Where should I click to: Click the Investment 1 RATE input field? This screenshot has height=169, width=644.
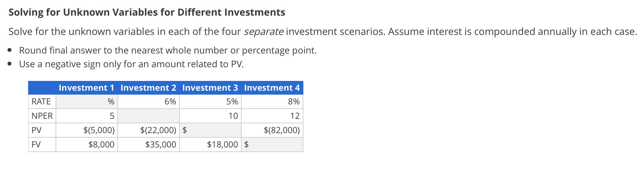point(82,102)
